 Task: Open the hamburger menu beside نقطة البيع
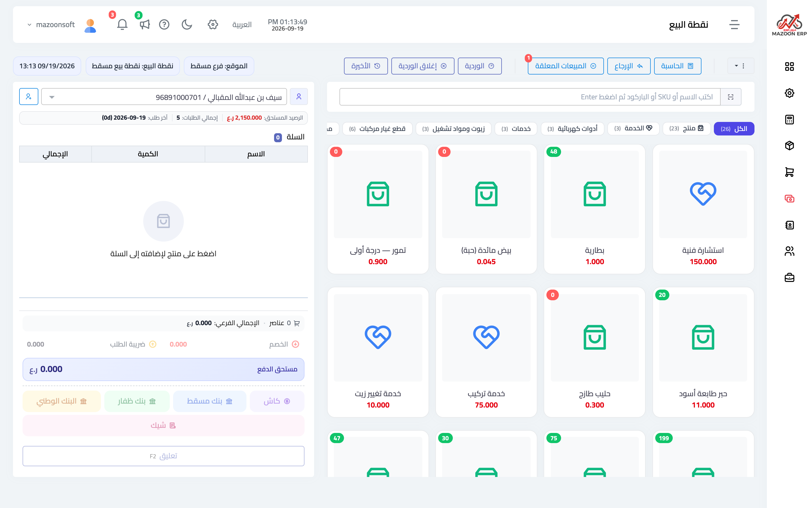pyautogui.click(x=734, y=25)
